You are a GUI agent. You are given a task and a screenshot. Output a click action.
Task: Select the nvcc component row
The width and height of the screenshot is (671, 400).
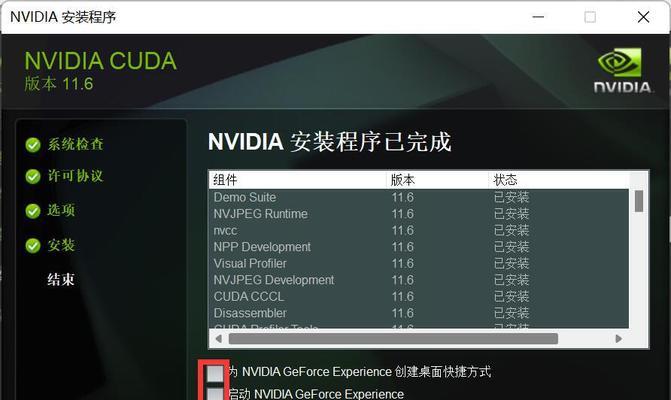tap(419, 231)
